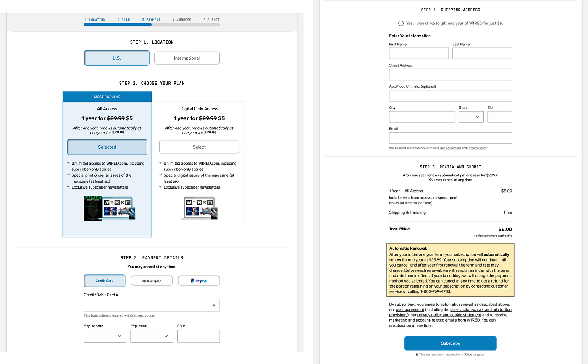Click the Selected button for All Access

(107, 147)
